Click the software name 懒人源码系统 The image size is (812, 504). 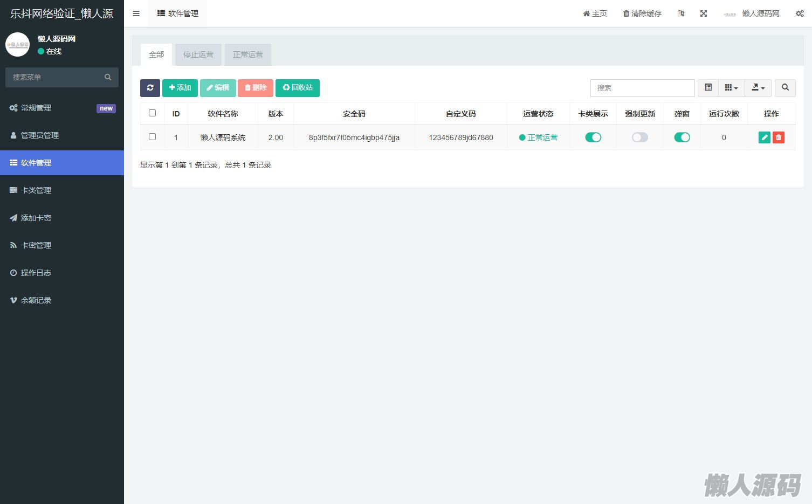tap(223, 137)
